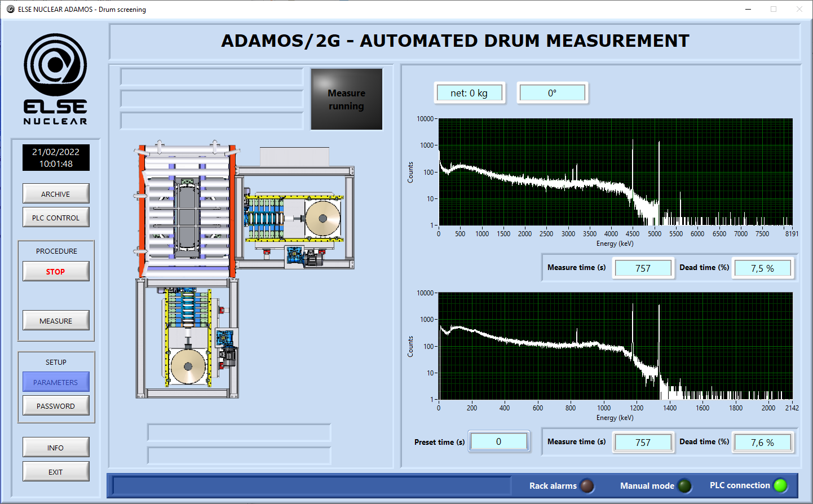Open the ARCHIVE section
Viewport: 813px width, 504px height.
[56, 194]
